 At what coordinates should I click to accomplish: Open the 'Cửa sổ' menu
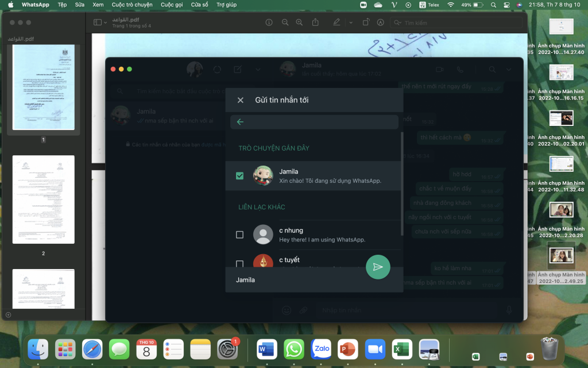199,5
